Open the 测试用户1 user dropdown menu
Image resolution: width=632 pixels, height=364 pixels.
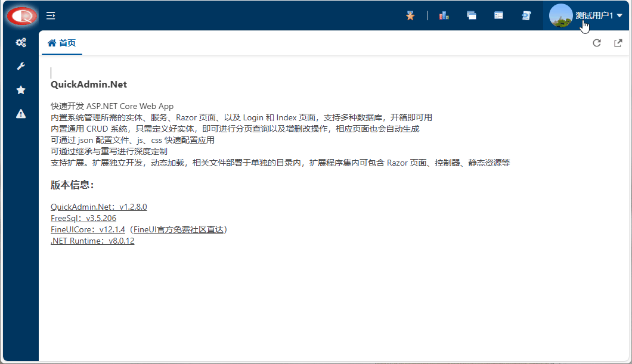[585, 15]
